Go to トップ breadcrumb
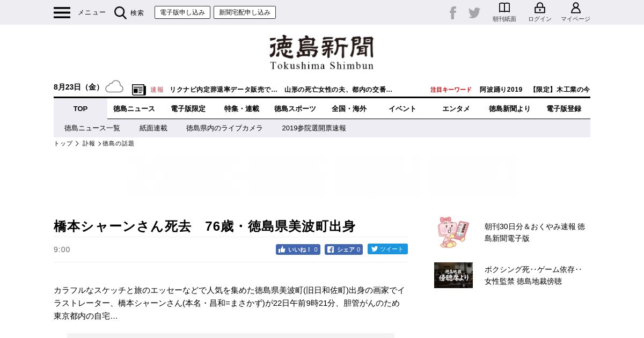The image size is (644, 338). click(63, 144)
